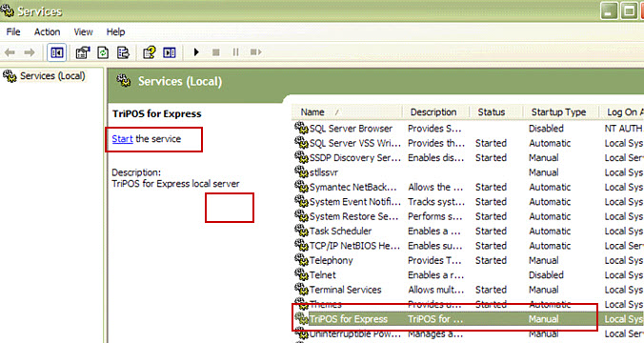
Task: Click Manual startup type of Telephony row
Action: point(543,260)
